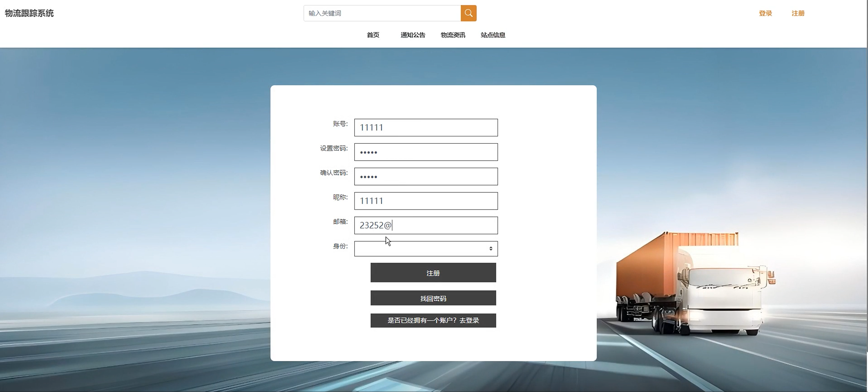Click the 找回密码 button
Viewport: 868px width, 392px height.
pos(433,298)
